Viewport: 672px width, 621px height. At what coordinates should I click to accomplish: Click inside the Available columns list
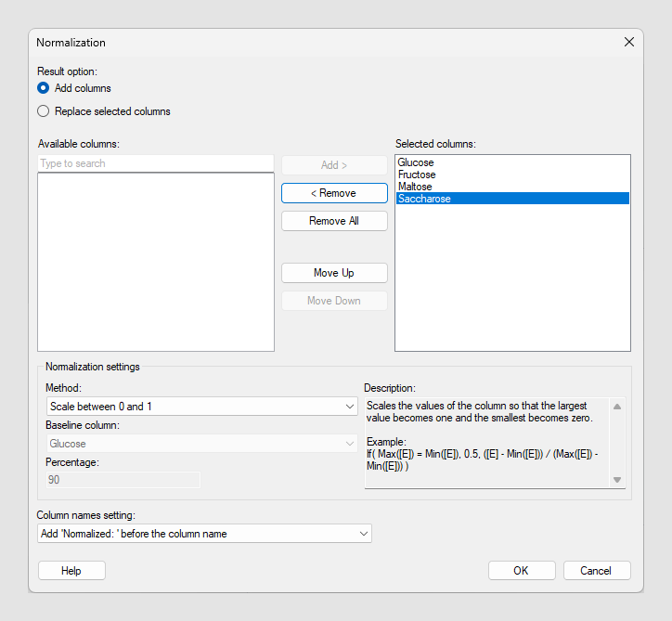tap(155, 262)
